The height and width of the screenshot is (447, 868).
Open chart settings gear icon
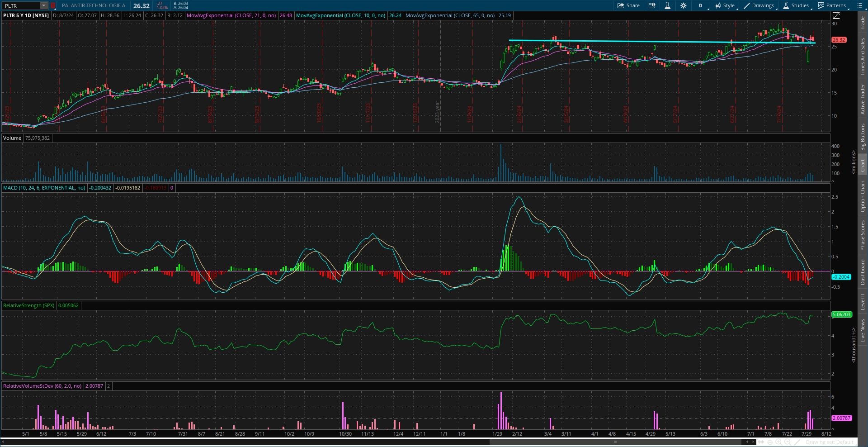[x=683, y=6]
